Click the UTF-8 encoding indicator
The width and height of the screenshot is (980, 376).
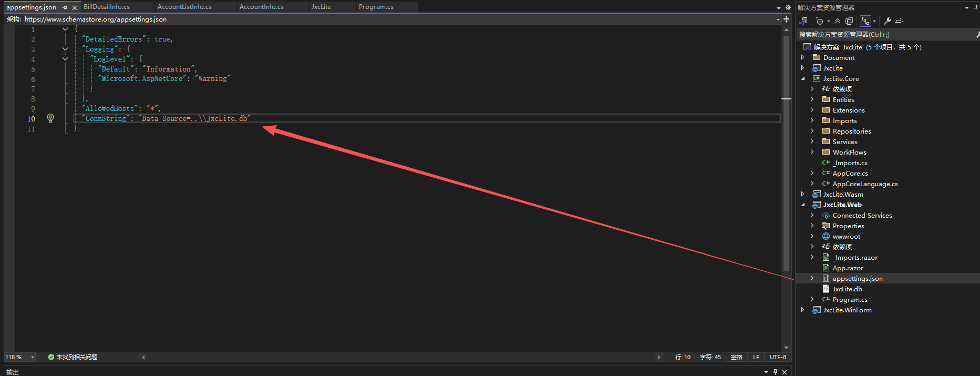778,357
